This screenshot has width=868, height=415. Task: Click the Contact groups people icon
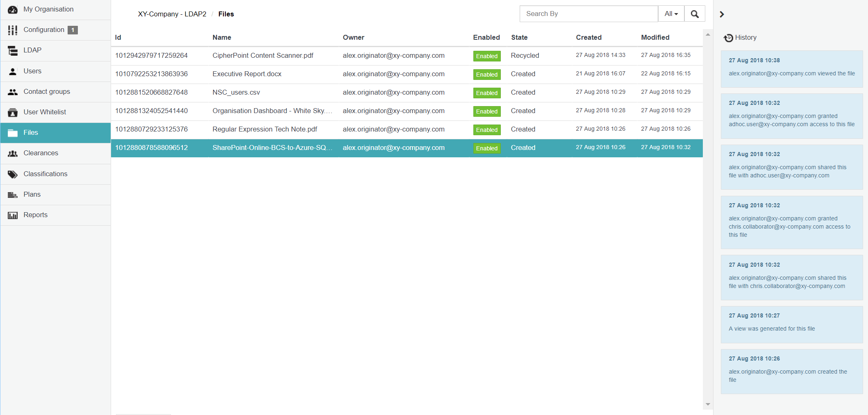pyautogui.click(x=13, y=92)
